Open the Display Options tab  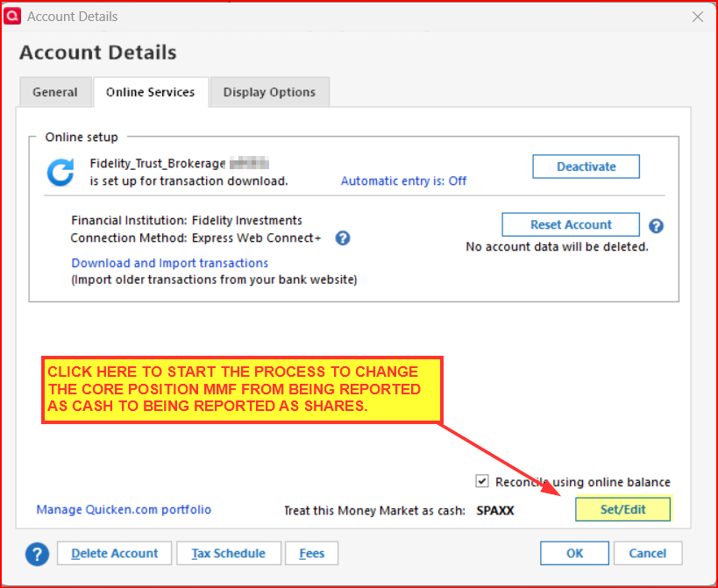tap(269, 92)
